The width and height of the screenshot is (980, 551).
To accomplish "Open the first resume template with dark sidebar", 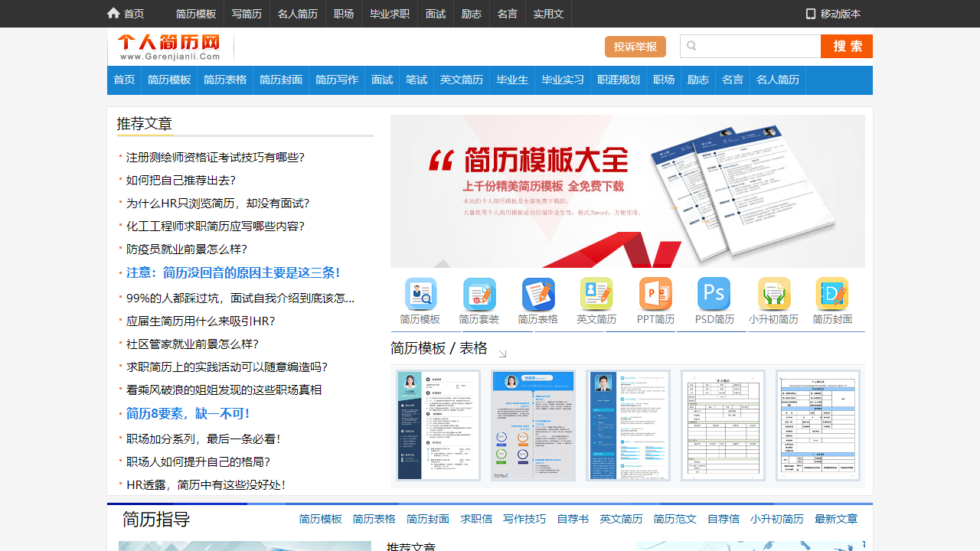I will 438,425.
